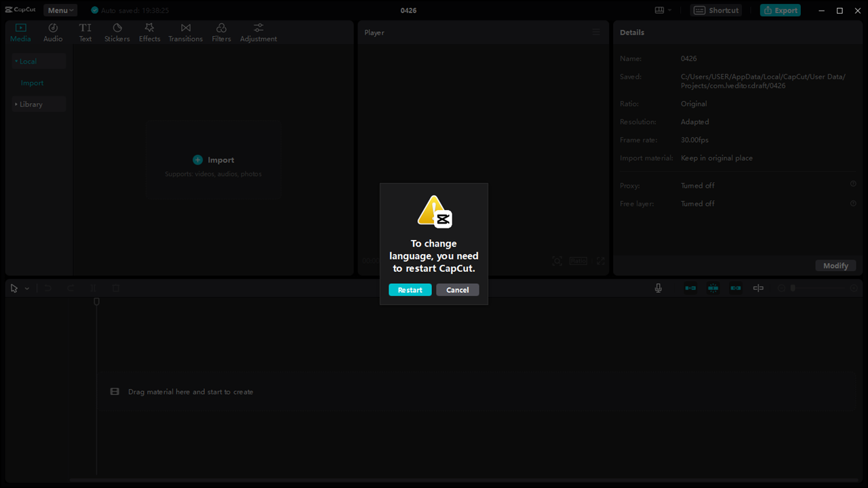This screenshot has width=868, height=488.
Task: Click the timeline zoom in icon
Action: (x=854, y=288)
